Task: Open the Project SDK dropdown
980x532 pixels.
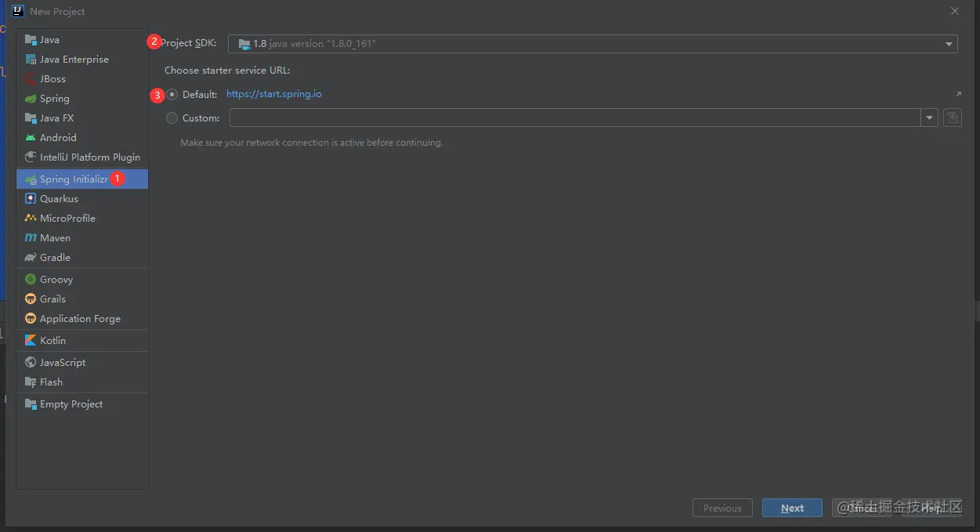Action: pyautogui.click(x=593, y=44)
